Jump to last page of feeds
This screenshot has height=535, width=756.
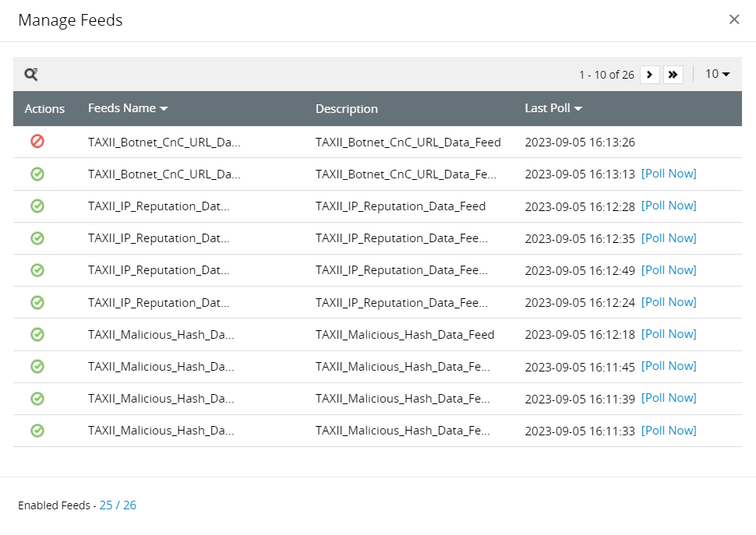click(673, 75)
